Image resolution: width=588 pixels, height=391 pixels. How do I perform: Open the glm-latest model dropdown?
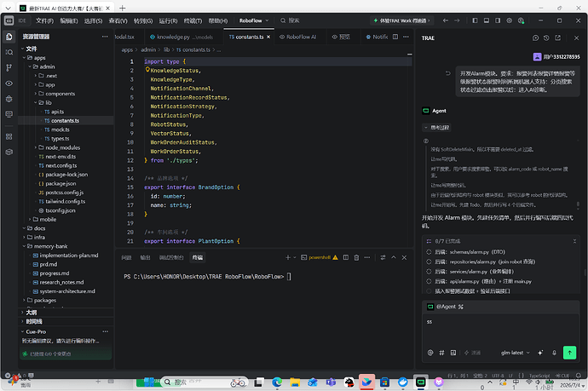point(516,353)
